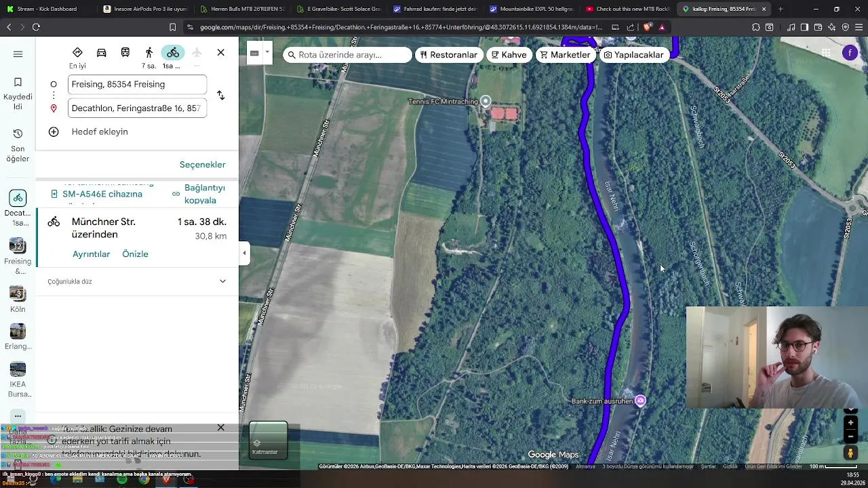868x488 pixels.
Task: Open a new browser tab
Action: click(x=781, y=9)
